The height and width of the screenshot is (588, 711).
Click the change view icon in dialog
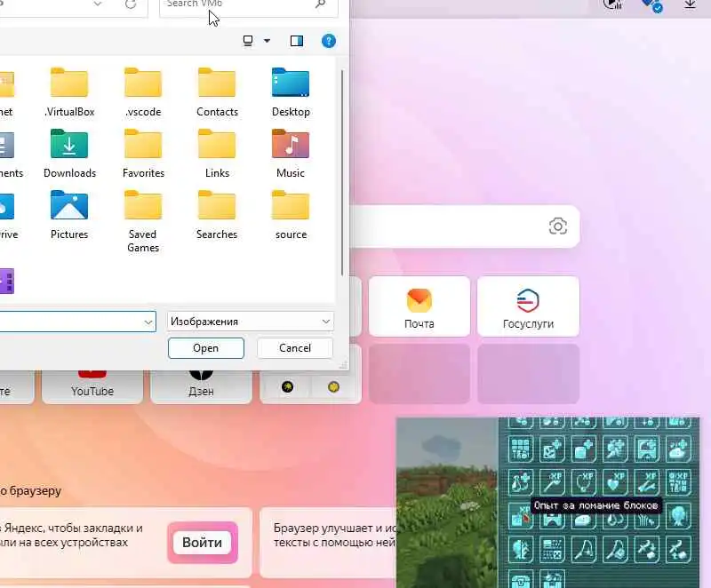coord(248,41)
